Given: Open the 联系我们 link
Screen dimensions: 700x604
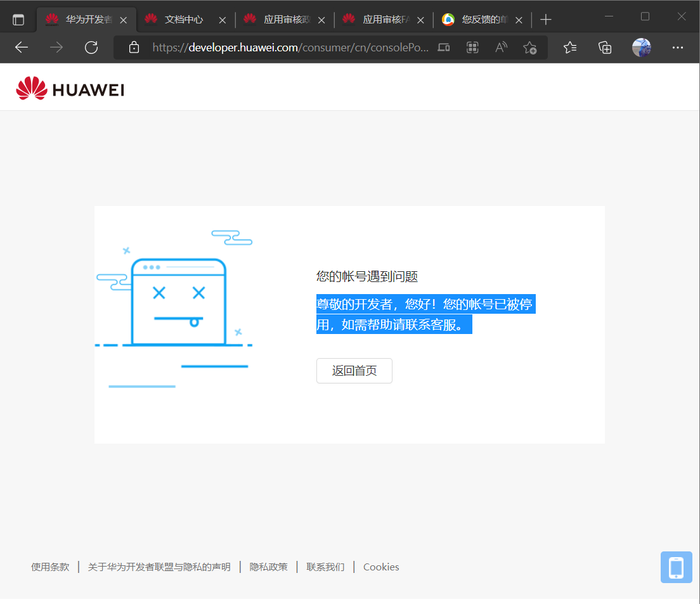Looking at the screenshot, I should (325, 567).
